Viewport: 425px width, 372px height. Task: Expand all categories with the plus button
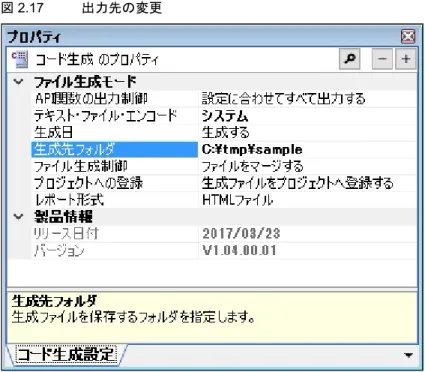tap(406, 59)
